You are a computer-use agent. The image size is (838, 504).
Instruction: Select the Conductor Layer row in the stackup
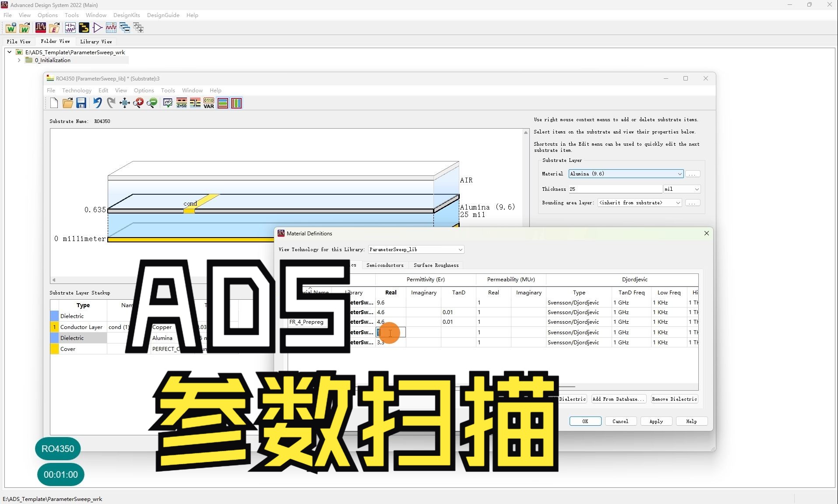[144, 327]
